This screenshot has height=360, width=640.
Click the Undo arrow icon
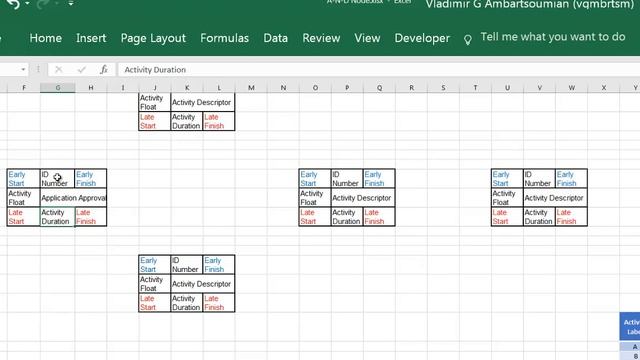click(x=13, y=4)
